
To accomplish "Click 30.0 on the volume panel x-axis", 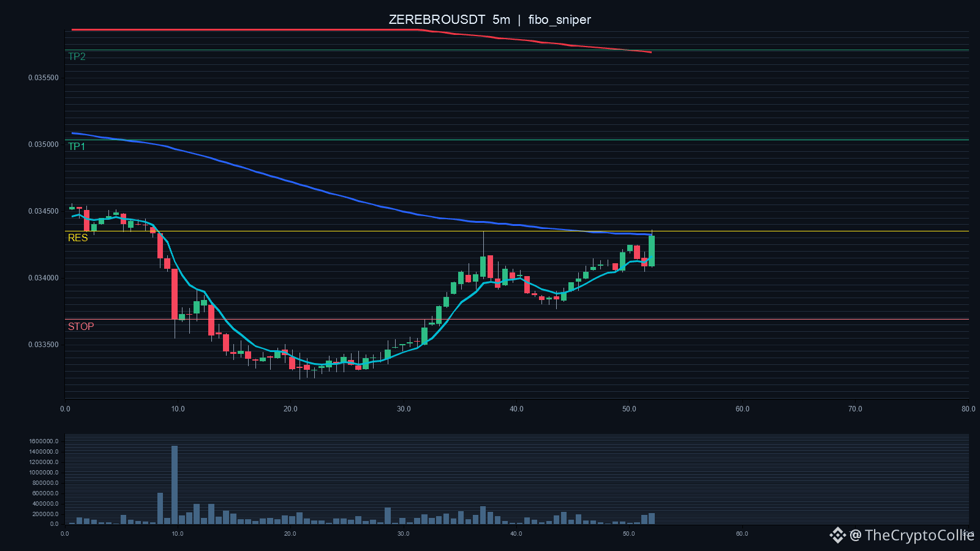I will (x=404, y=534).
